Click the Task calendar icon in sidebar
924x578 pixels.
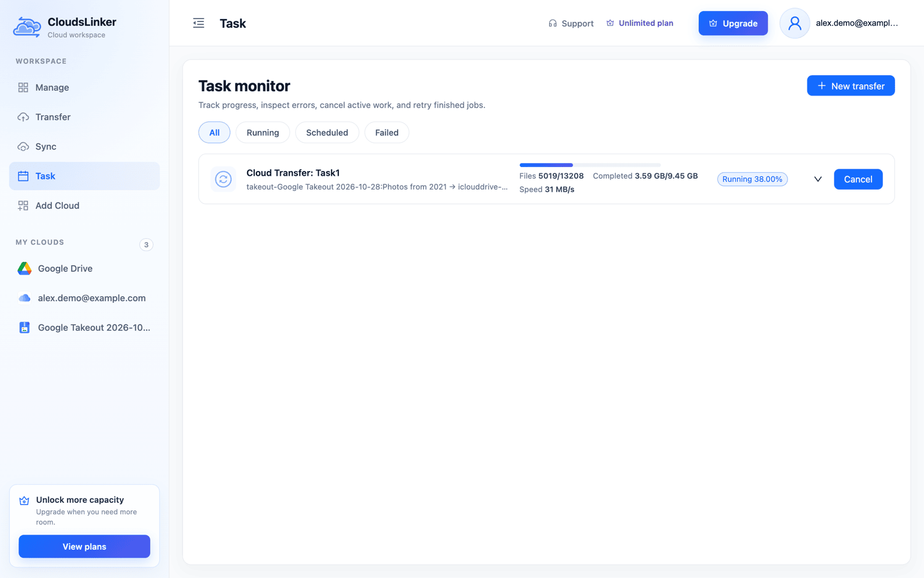pyautogui.click(x=23, y=176)
